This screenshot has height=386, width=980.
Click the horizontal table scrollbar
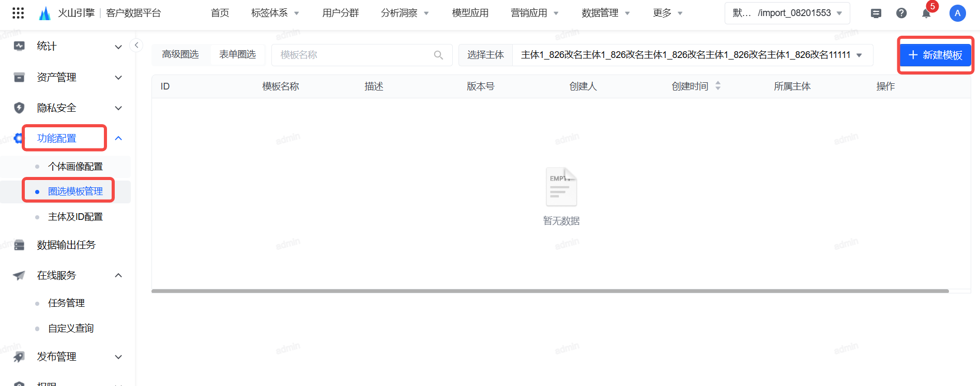coord(550,291)
